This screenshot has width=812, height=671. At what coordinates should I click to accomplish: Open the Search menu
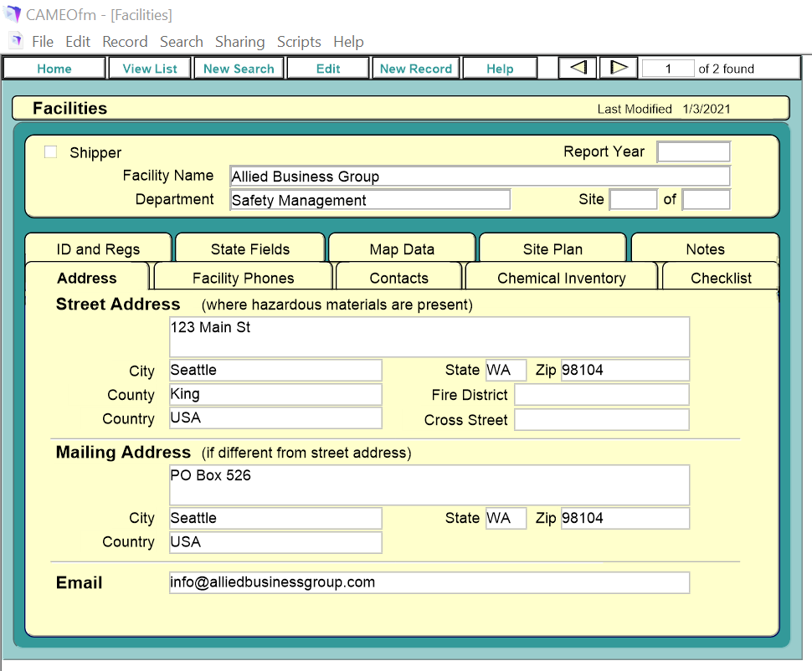[182, 42]
